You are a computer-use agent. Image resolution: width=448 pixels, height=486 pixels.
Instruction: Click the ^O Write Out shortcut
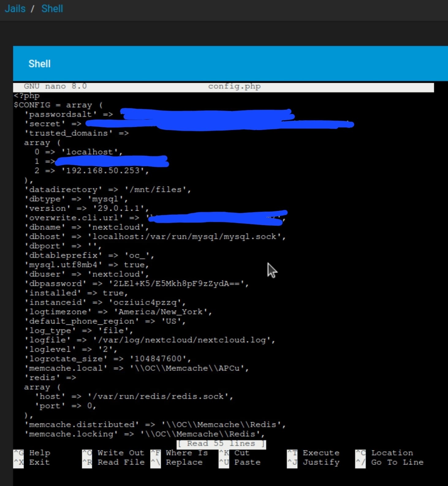113,453
